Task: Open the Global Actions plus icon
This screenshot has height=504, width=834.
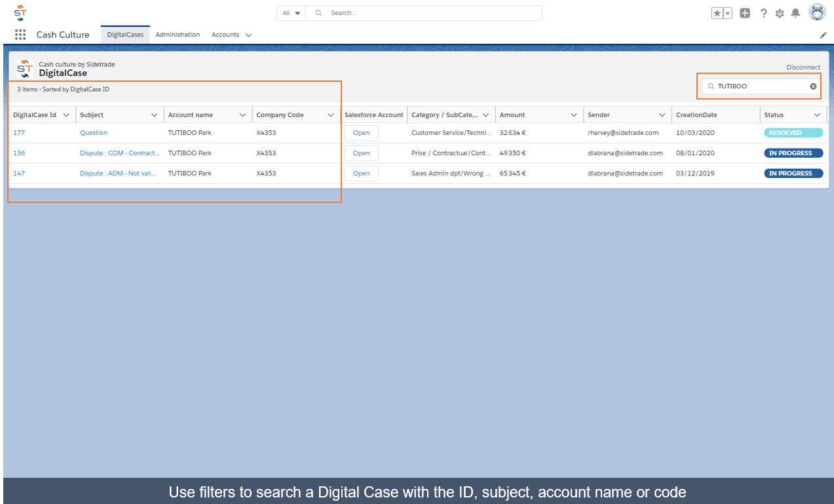Action: pos(745,13)
